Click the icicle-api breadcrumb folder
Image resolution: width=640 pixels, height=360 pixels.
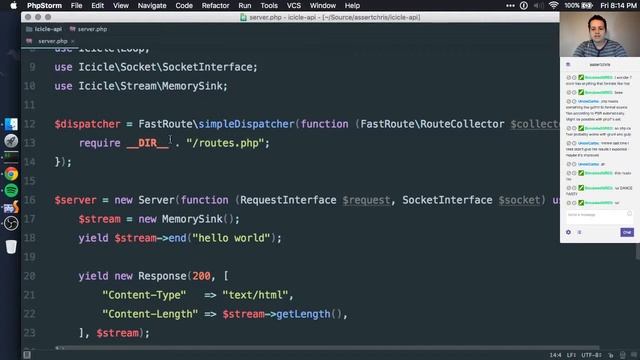click(x=44, y=29)
